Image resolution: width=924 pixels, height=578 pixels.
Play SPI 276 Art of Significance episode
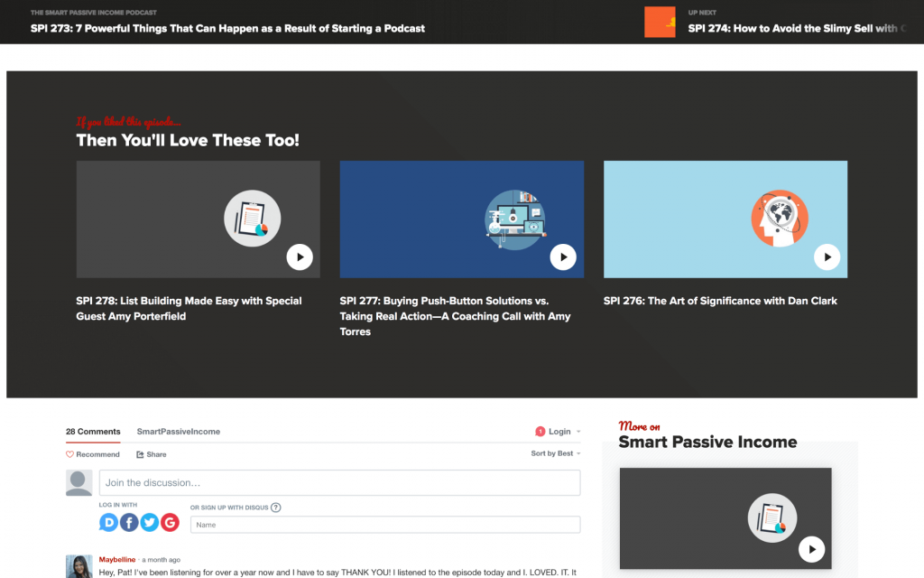click(x=827, y=257)
